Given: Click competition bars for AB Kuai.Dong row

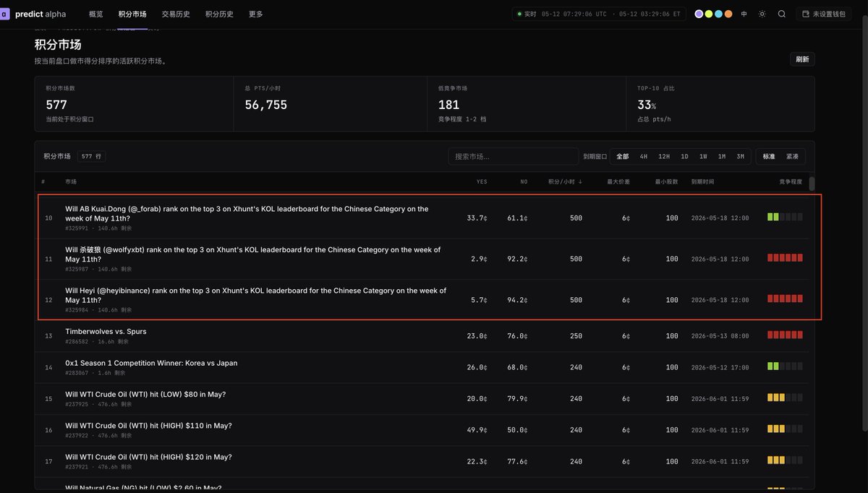Looking at the screenshot, I should point(785,217).
